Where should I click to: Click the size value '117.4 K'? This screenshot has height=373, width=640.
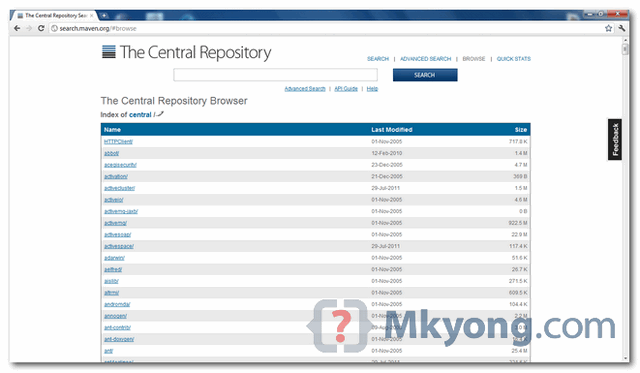(x=518, y=246)
